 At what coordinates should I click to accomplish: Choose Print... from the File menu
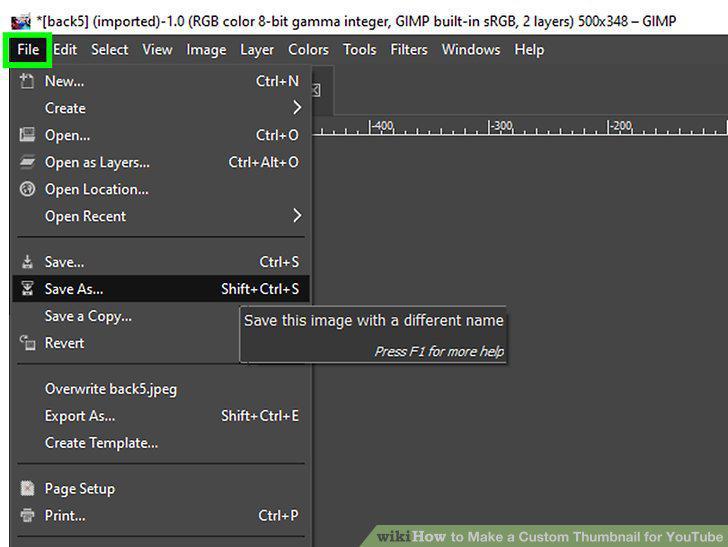(x=161, y=515)
